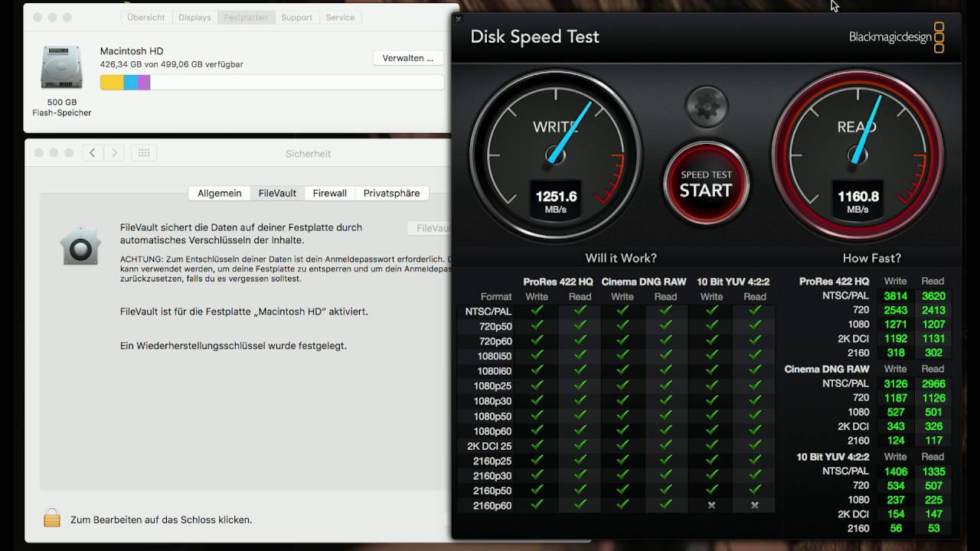Click ProRes NTSC/PAL write value 3814
This screenshot has width=980, height=551.
[895, 296]
